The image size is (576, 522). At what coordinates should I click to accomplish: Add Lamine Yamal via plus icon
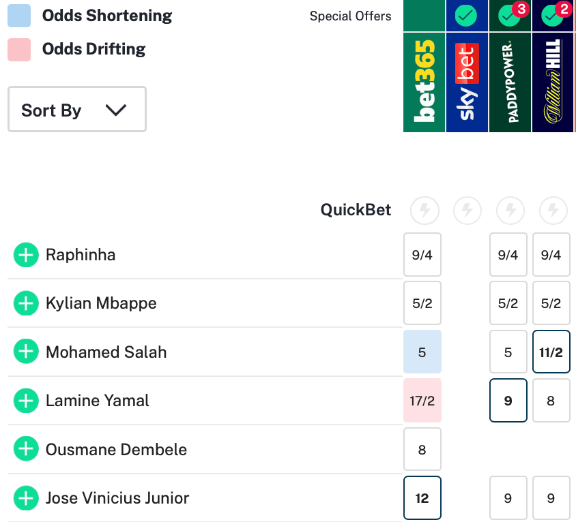pos(26,400)
